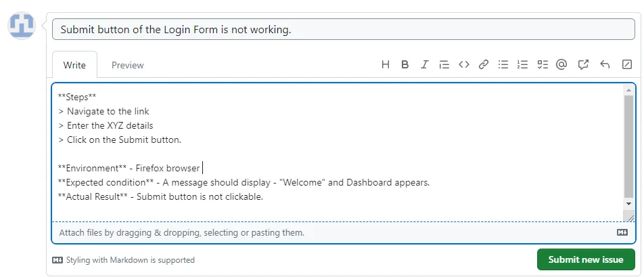Click the Markdown badge in the attach bar
This screenshot has height=277, width=644.
click(622, 232)
